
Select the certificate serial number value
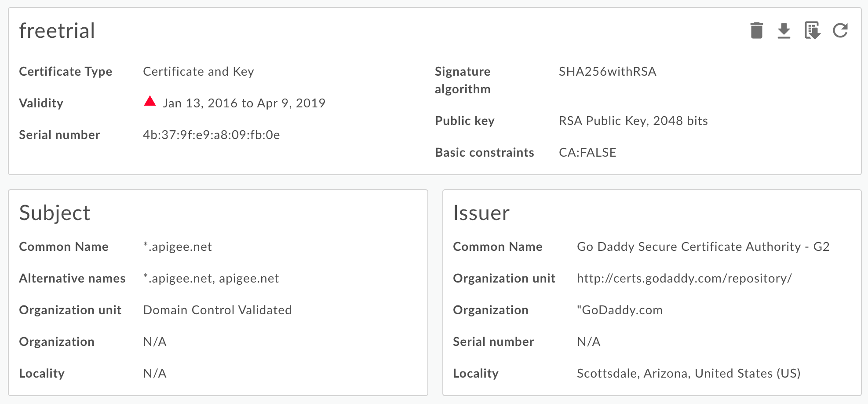pos(211,135)
